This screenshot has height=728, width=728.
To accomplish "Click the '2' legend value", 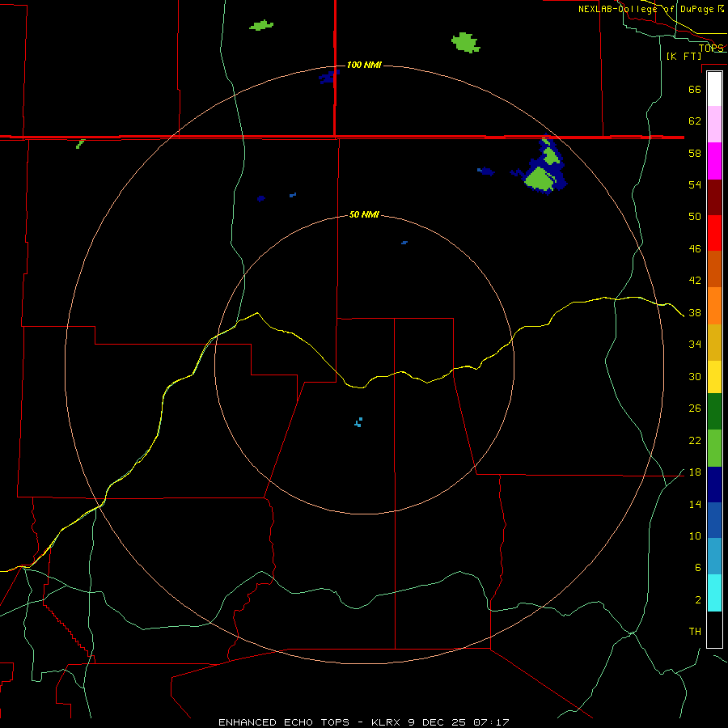I will point(697,600).
